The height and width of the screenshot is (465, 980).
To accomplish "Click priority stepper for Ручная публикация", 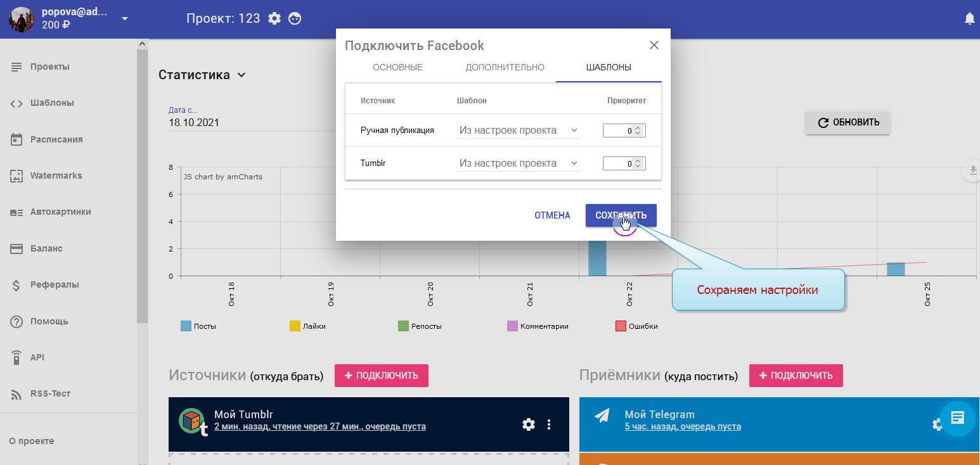I will click(x=638, y=130).
